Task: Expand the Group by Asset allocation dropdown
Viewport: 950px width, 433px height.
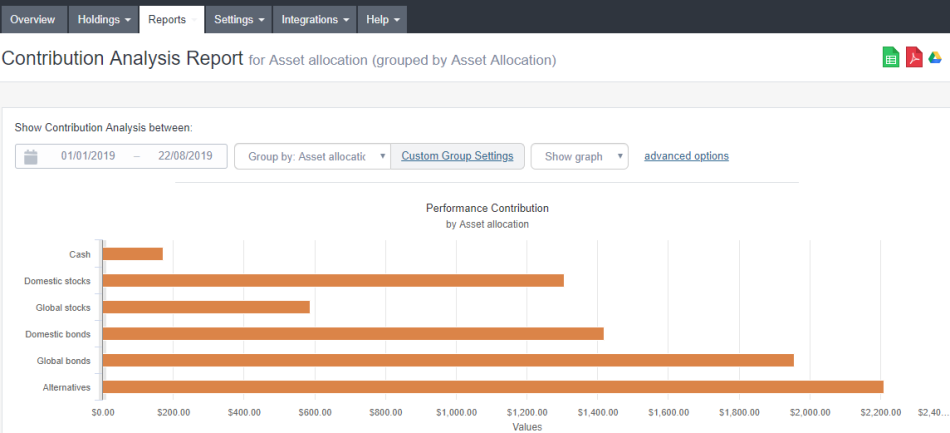Action: [x=313, y=156]
